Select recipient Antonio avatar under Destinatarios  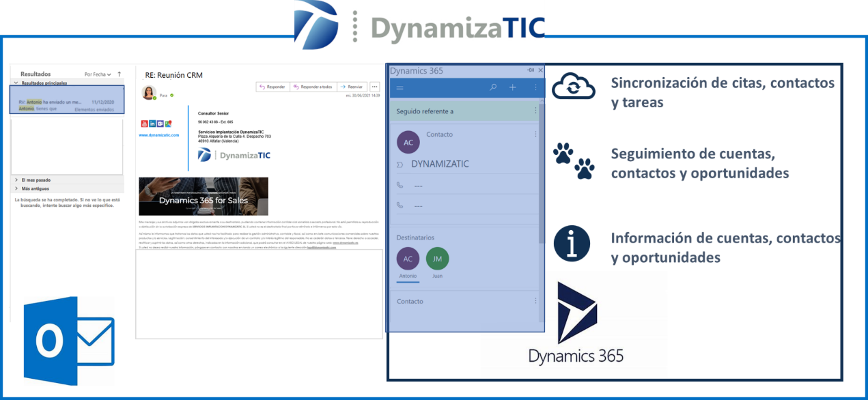point(408,259)
